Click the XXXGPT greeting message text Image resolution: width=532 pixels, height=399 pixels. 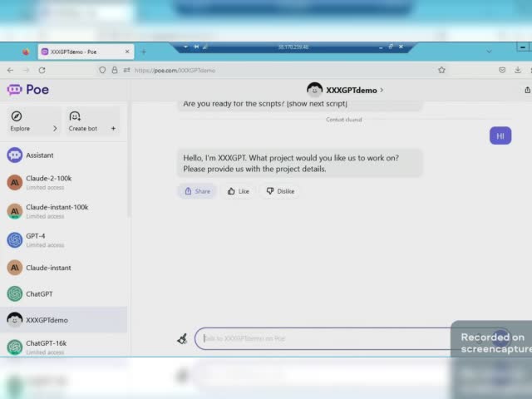tap(291, 163)
